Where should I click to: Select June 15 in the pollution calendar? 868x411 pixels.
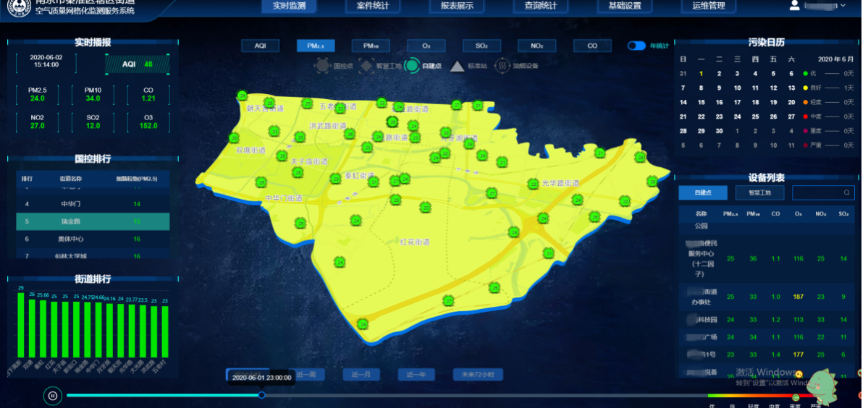coord(701,102)
